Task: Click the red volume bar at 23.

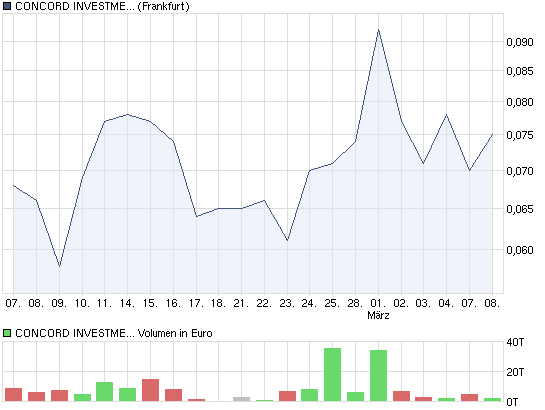Action: coord(287,396)
